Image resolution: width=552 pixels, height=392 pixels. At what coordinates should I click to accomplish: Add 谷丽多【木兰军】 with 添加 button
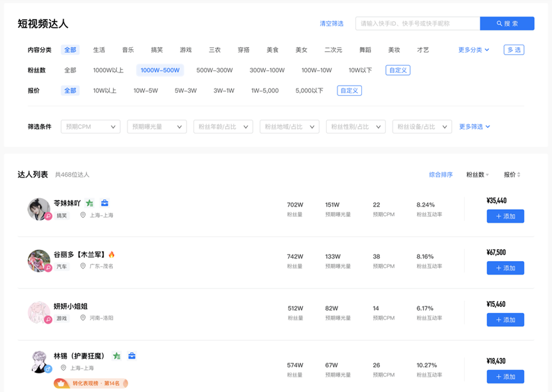click(505, 268)
